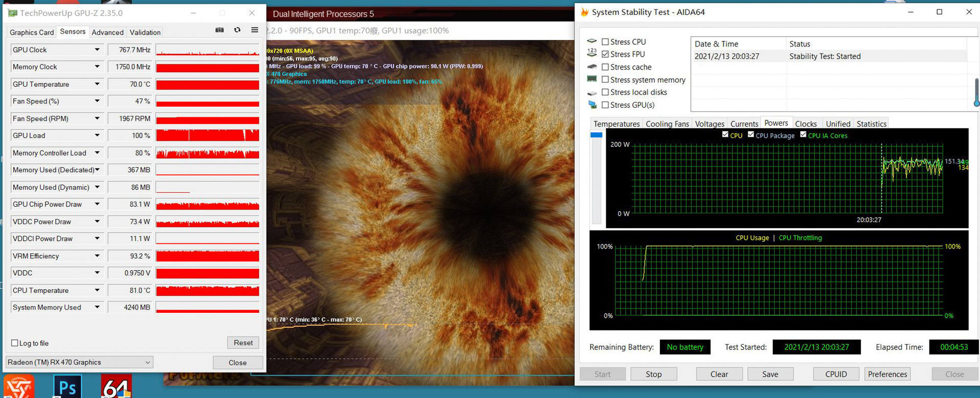Open the Statistics tab
The height and width of the screenshot is (398, 980).
(871, 123)
